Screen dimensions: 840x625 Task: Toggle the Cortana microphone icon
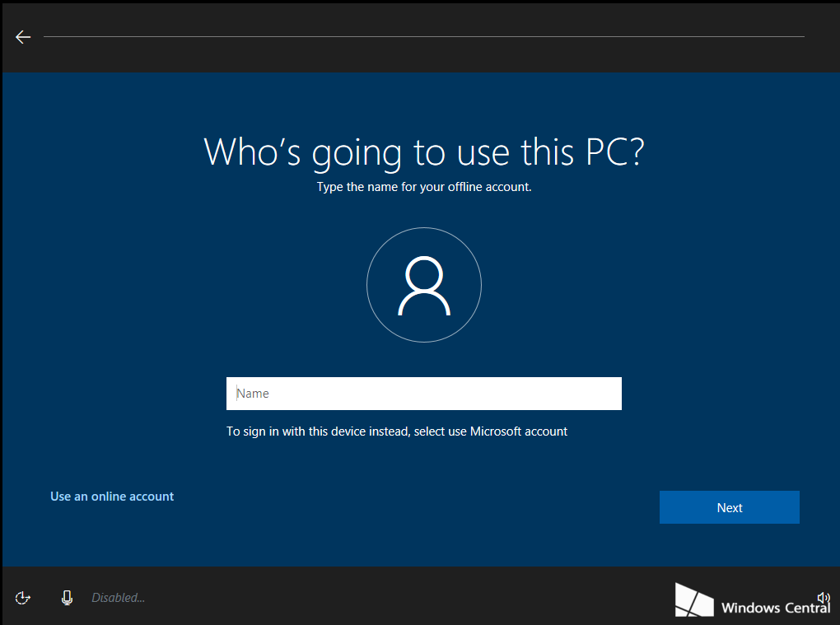(68, 598)
